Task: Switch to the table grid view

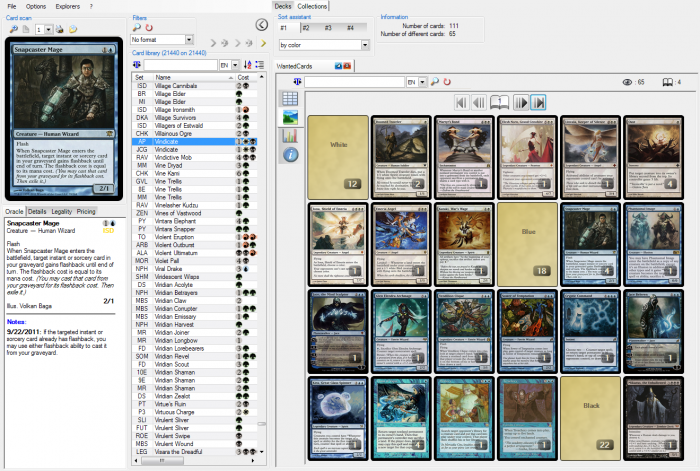Action: (290, 99)
